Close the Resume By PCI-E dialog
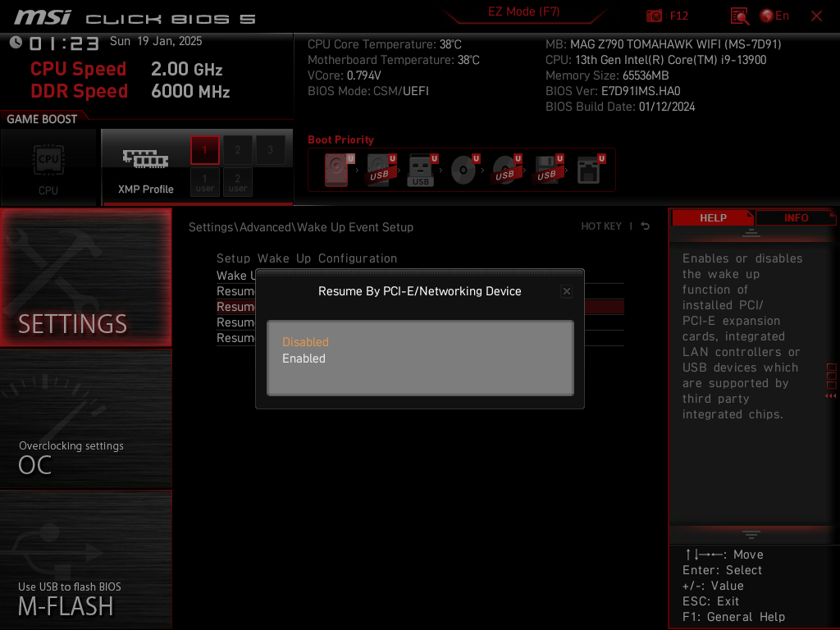 pos(566,291)
